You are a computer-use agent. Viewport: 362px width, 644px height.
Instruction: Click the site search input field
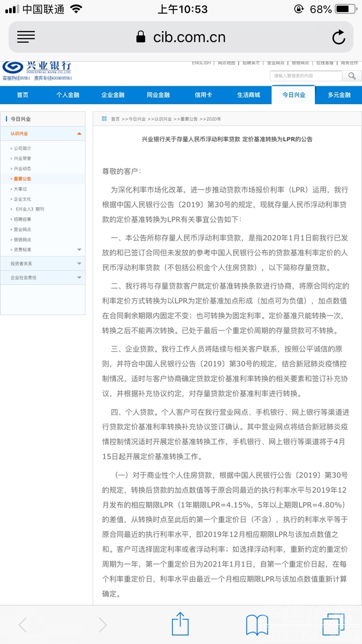(306, 76)
